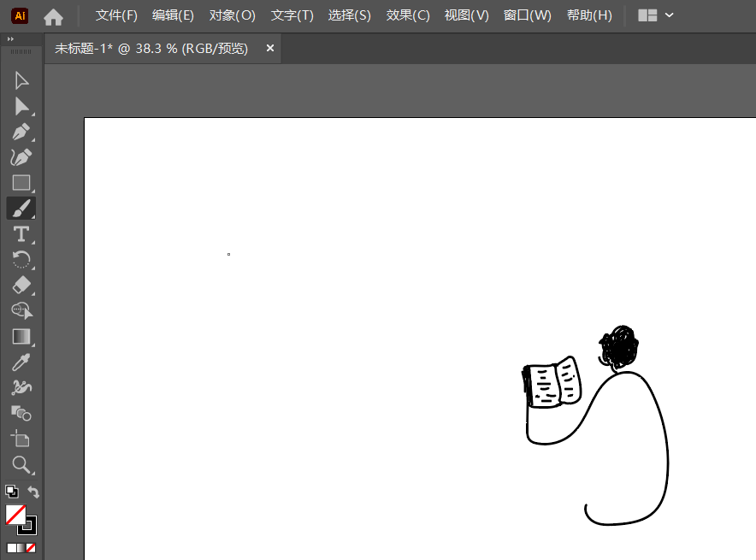The image size is (756, 560).
Task: Set the paint mode to None
Action: point(31,547)
